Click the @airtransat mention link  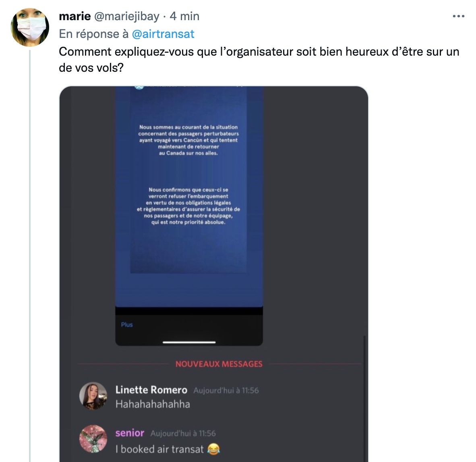pos(163,34)
